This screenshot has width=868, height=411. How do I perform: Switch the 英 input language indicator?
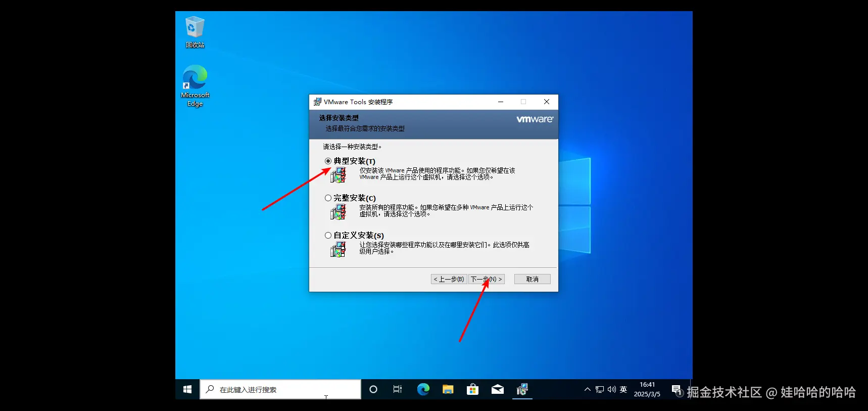pyautogui.click(x=623, y=389)
